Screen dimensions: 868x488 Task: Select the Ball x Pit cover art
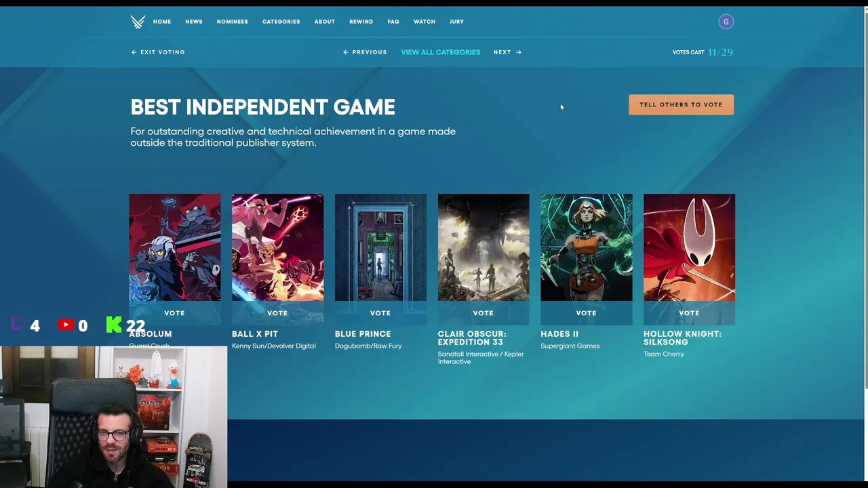coord(277,247)
